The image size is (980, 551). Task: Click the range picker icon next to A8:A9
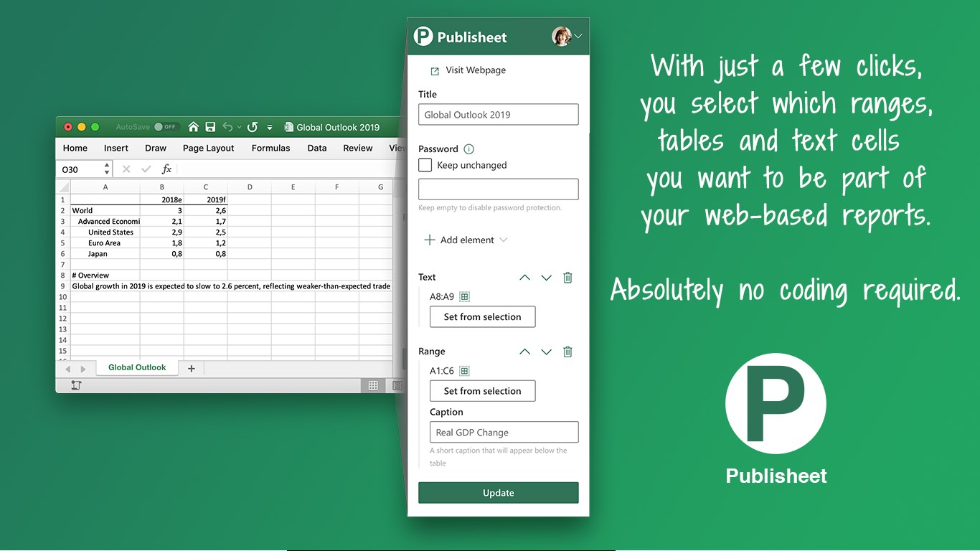(465, 297)
